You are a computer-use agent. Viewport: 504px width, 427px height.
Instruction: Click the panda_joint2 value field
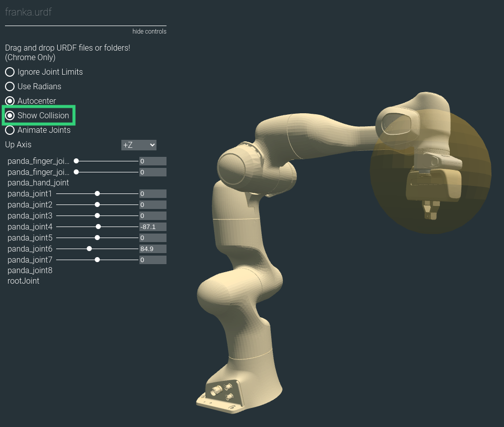click(x=152, y=204)
